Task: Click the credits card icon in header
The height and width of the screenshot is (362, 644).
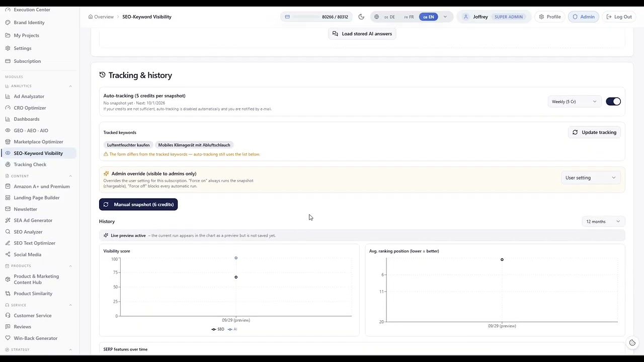Action: 287,17
